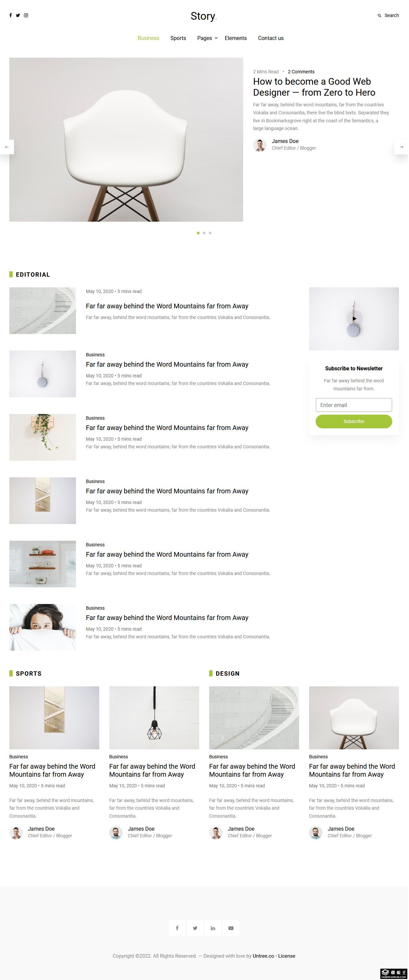
Task: Go to previous slide with left arrow
Action: pyautogui.click(x=6, y=147)
